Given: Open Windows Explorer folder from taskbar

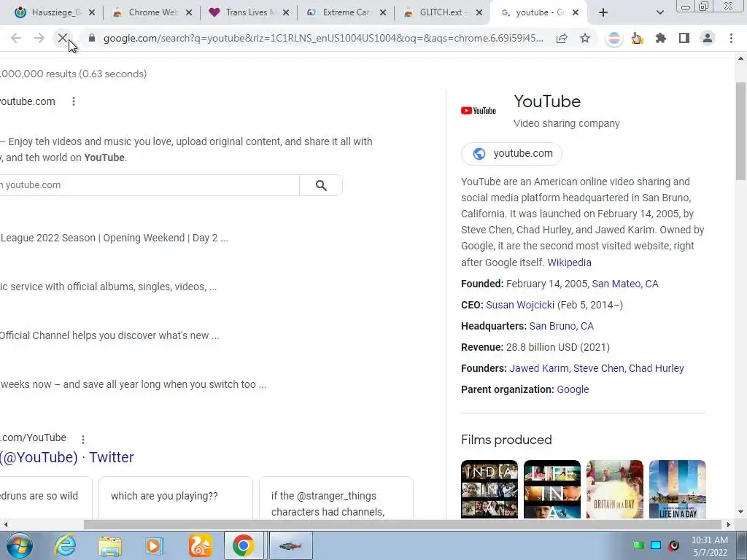Looking at the screenshot, I should coord(111,545).
